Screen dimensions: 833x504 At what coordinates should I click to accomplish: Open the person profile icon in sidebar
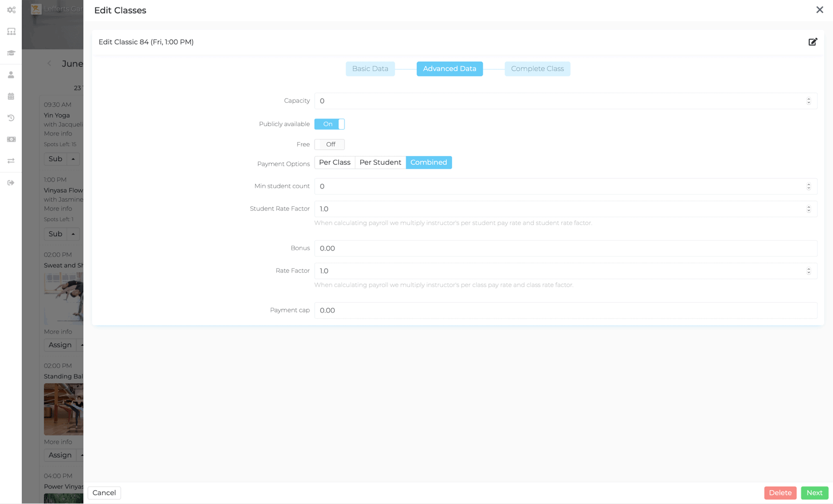click(11, 75)
